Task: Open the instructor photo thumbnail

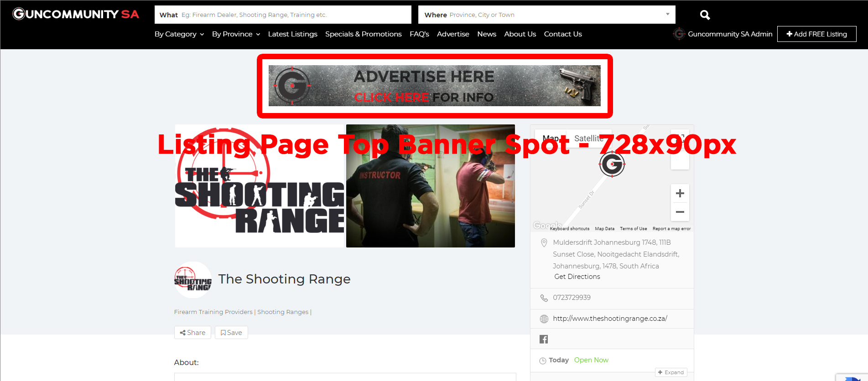Action: tap(430, 186)
